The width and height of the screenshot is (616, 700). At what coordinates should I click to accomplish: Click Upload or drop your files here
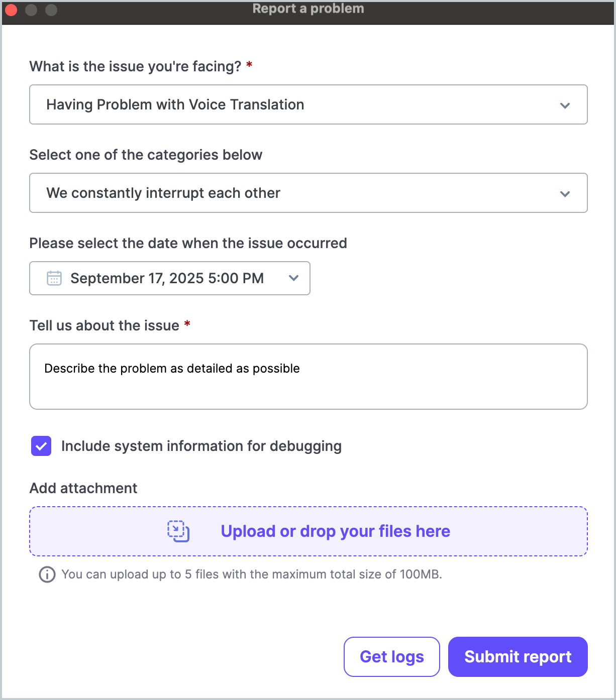[335, 531]
